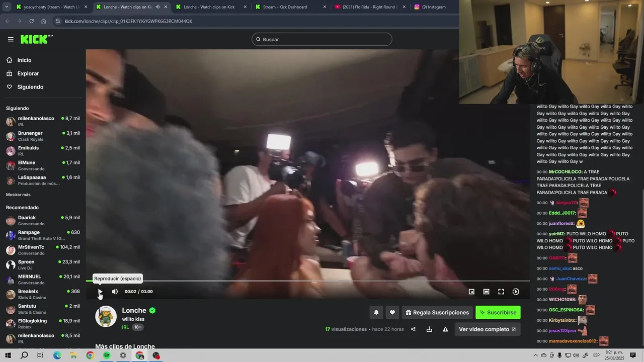Viewport: 644px width, 362px height.
Task: Open the Lonche channel name link
Action: [134, 310]
